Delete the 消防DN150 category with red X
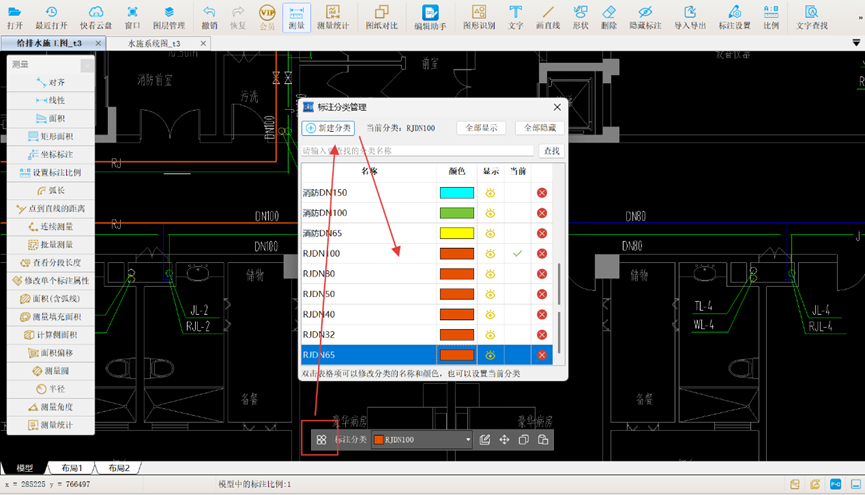The height and width of the screenshot is (495, 865). click(542, 193)
